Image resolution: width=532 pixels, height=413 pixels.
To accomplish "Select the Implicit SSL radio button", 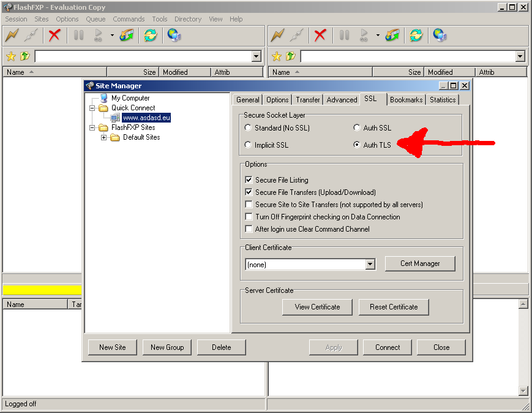I will (x=248, y=145).
